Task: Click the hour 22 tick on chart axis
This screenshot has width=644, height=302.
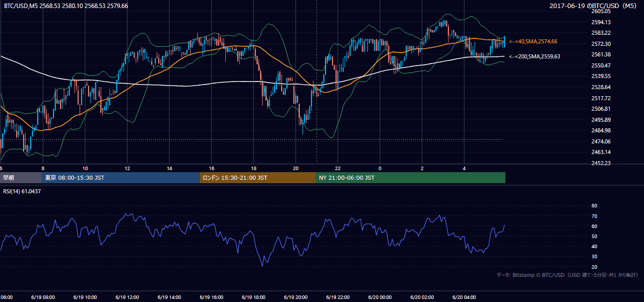Action: coord(338,168)
